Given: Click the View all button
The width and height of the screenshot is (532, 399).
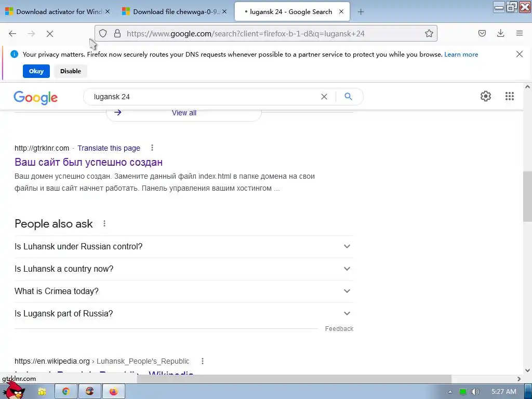Looking at the screenshot, I should (184, 113).
